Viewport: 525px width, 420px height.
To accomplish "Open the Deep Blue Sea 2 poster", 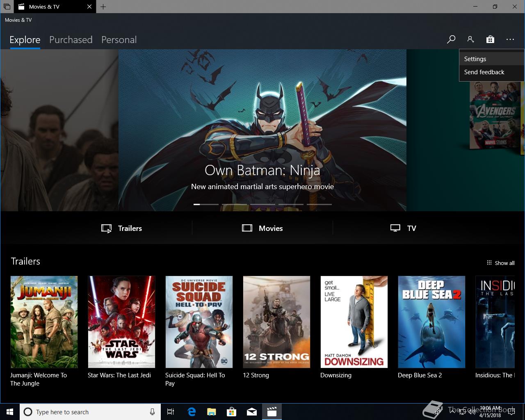I will 431,322.
